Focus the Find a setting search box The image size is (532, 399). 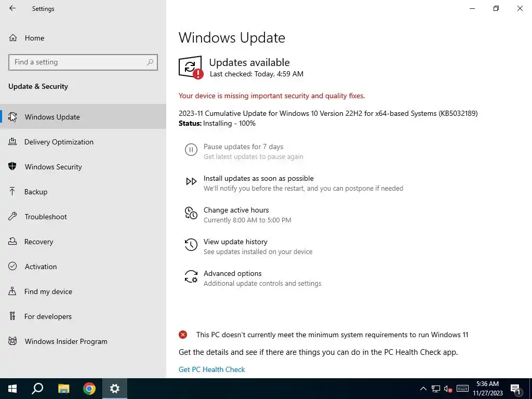pyautogui.click(x=83, y=62)
